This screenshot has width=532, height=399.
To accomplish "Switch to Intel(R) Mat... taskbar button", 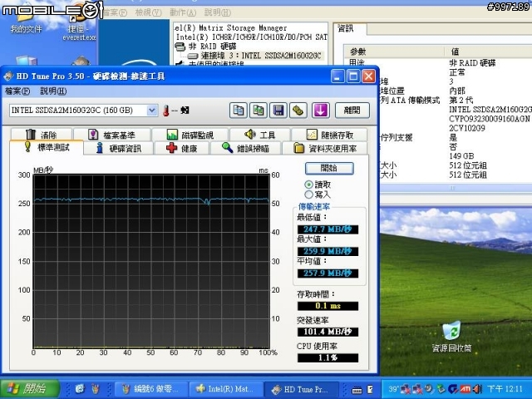I will [226, 389].
